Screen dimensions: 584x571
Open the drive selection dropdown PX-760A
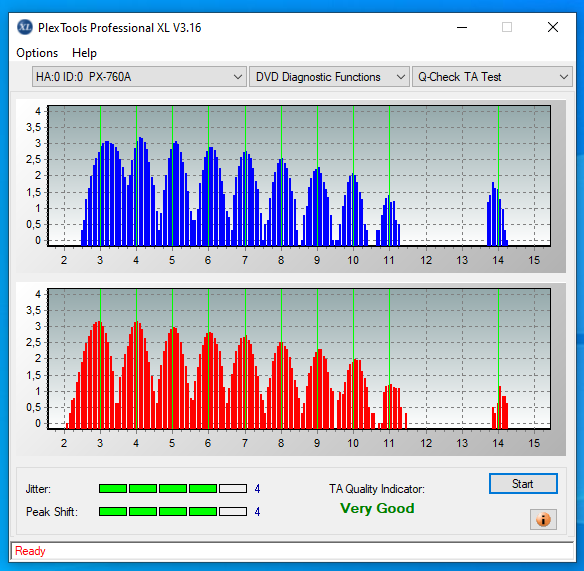coord(139,77)
